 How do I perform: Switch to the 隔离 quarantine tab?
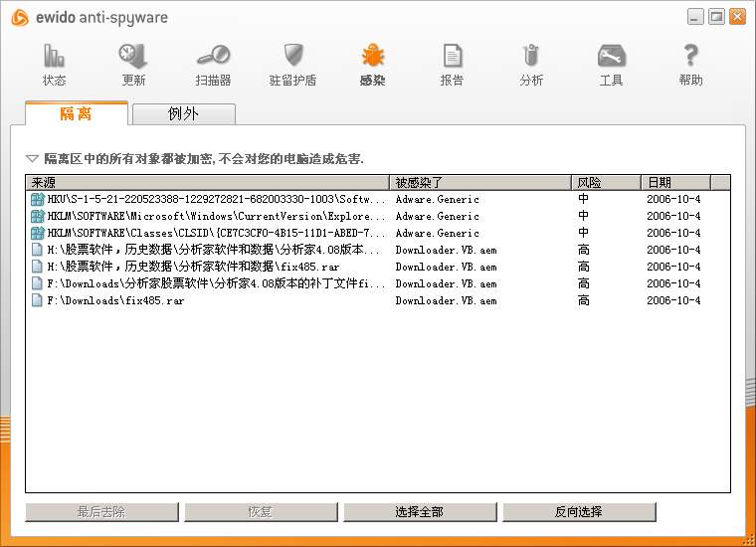click(77, 113)
